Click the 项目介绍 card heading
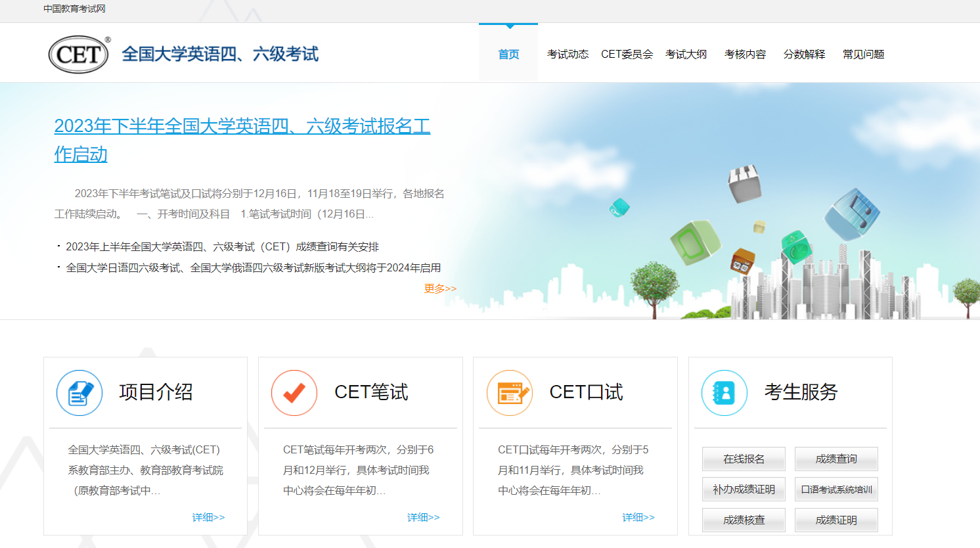980x548 pixels. click(x=156, y=392)
